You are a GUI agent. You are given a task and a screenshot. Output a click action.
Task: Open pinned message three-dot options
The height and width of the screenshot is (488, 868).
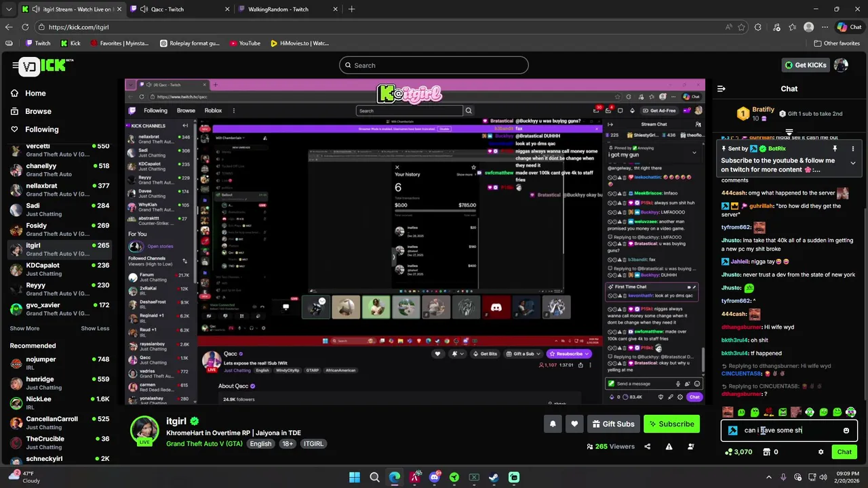[x=852, y=148]
